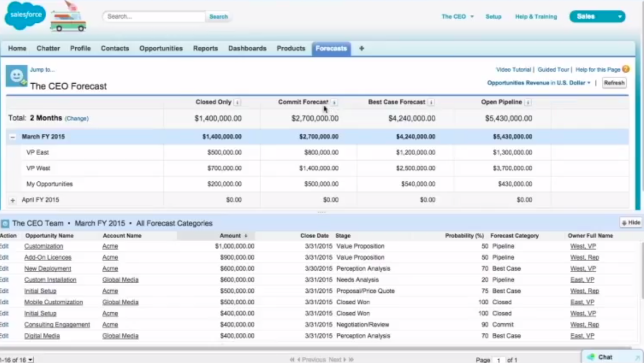Open The CEO user menu dropdown
Viewport: 644px width, 363px height.
click(457, 17)
